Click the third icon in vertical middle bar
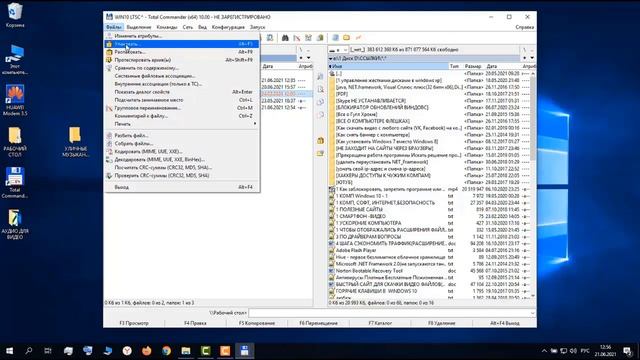Screen dimensions: 640x360 point(320,102)
